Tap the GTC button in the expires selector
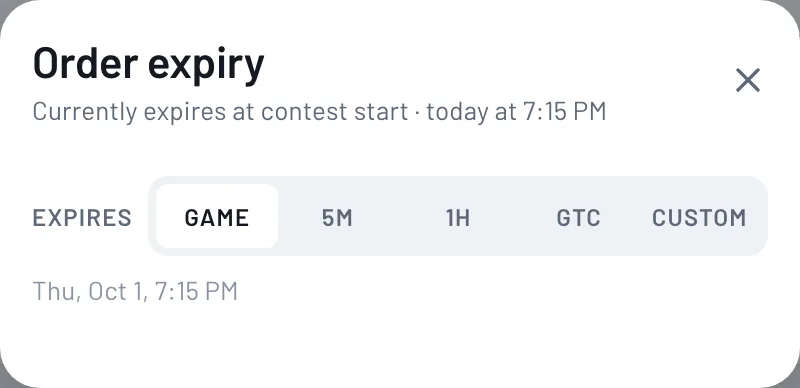The width and height of the screenshot is (800, 388). click(578, 216)
